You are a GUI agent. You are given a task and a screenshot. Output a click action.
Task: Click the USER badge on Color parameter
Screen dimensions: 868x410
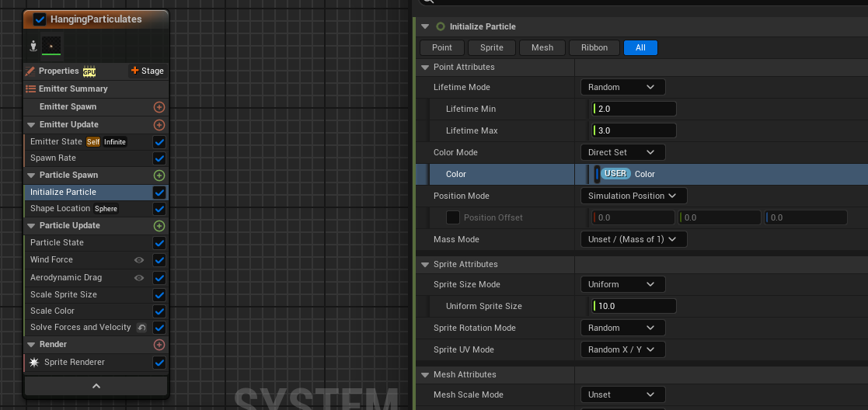coord(615,174)
